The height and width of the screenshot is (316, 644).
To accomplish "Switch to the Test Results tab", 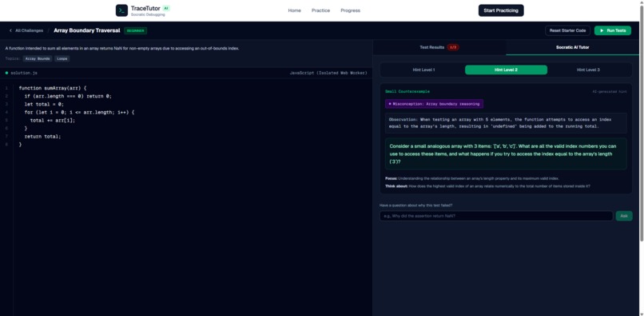I will (x=439, y=47).
